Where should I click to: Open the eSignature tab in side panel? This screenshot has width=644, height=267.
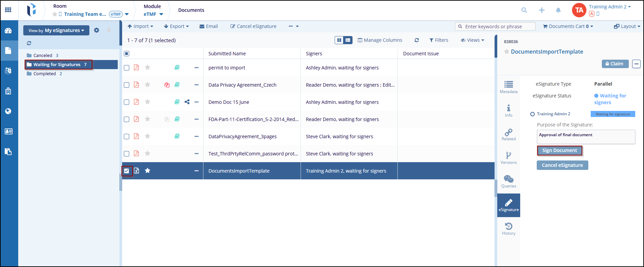[x=508, y=205]
